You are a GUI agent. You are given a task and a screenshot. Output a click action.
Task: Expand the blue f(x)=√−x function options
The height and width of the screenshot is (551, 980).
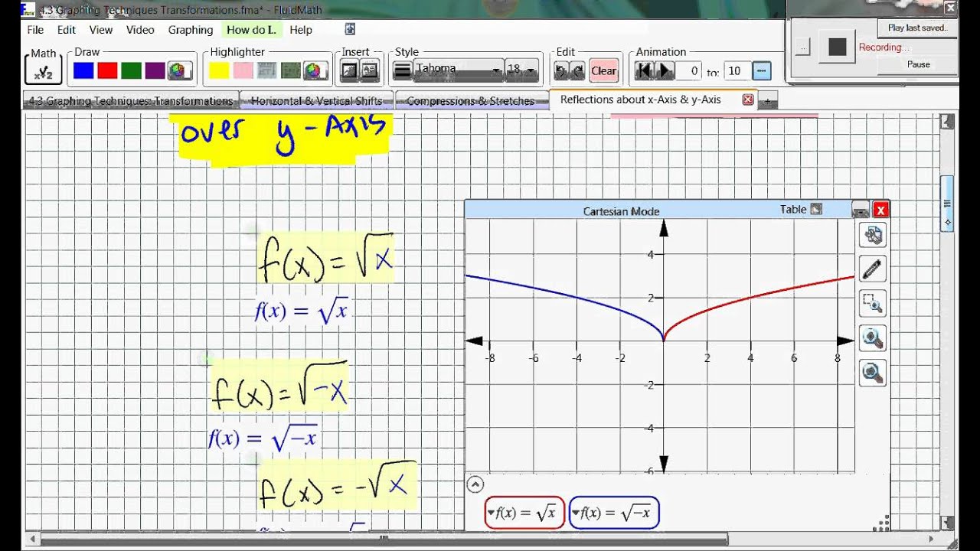pos(576,513)
